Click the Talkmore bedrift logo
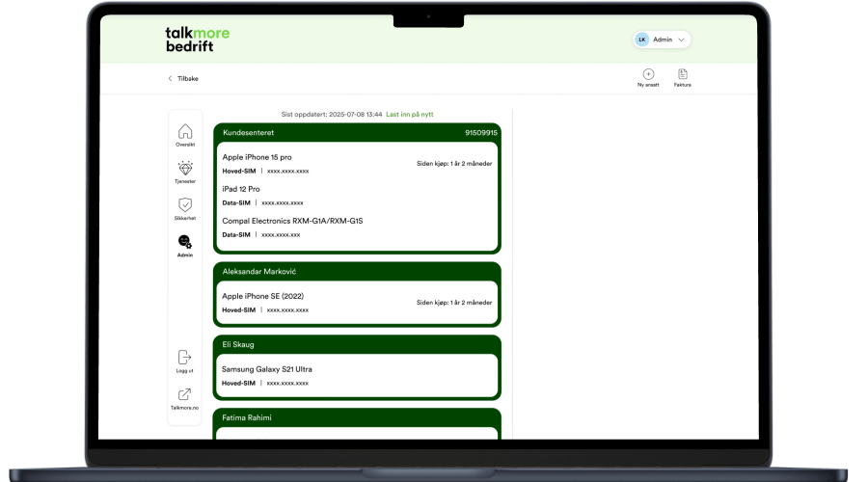This screenshot has height=482, width=868. click(x=197, y=40)
